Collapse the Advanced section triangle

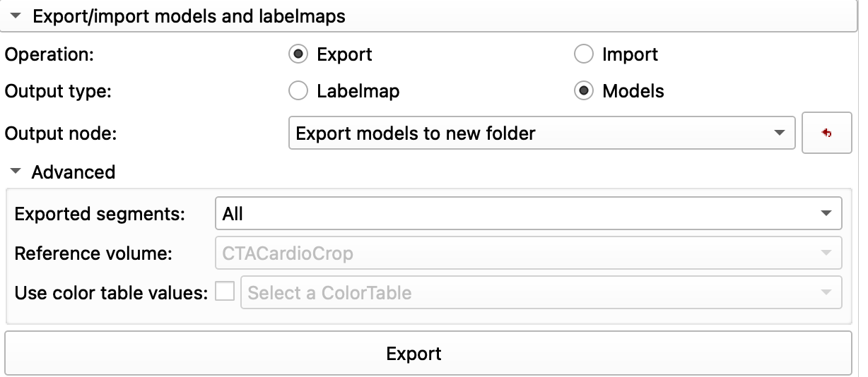tap(16, 172)
